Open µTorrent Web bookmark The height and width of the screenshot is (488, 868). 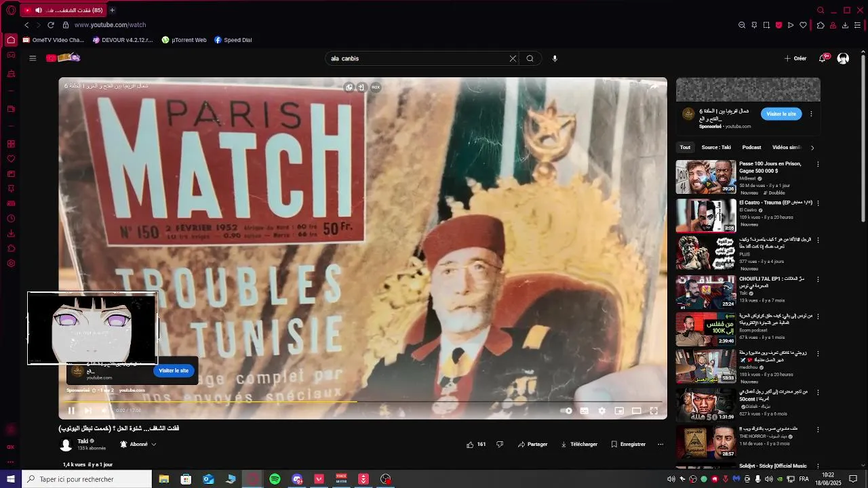pyautogui.click(x=184, y=40)
